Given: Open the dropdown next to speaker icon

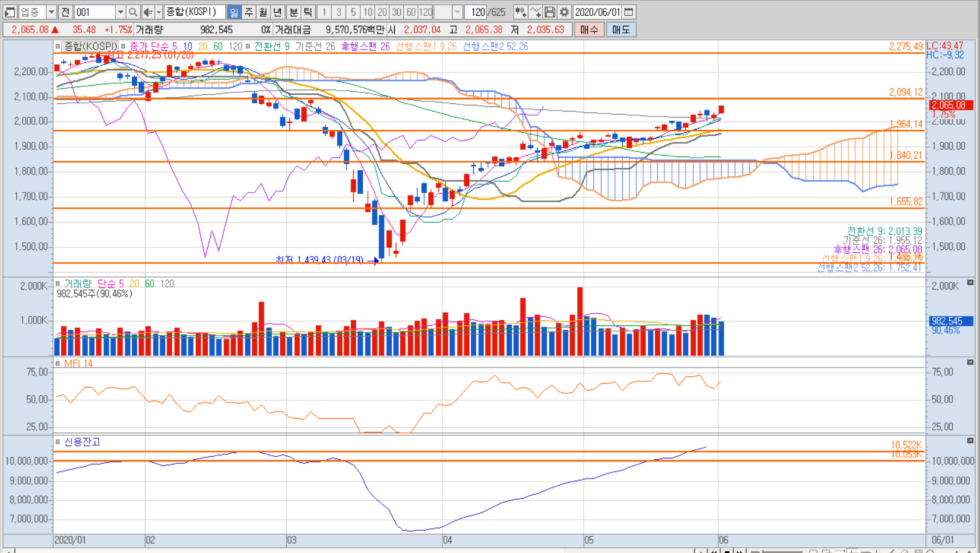Looking at the screenshot, I should [159, 12].
